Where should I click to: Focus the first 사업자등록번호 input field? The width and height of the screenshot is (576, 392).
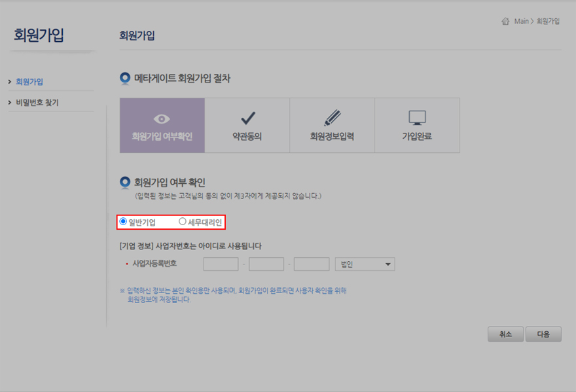[221, 264]
